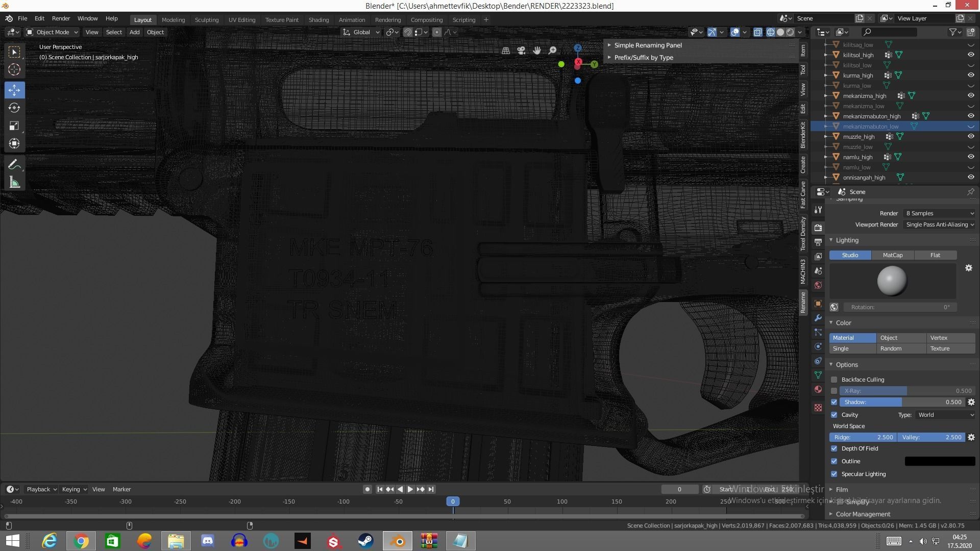Uncheck the Cavity checkbox
Screen dimensions: 980x551
pos(834,415)
